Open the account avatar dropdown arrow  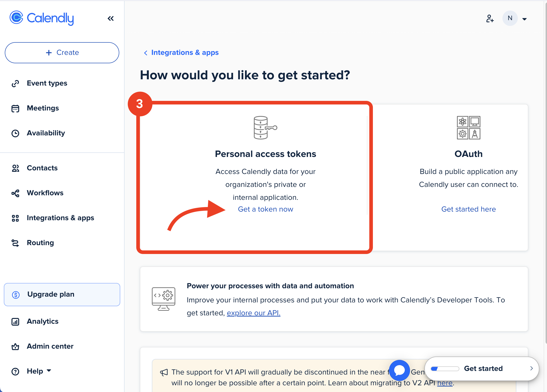coord(524,19)
